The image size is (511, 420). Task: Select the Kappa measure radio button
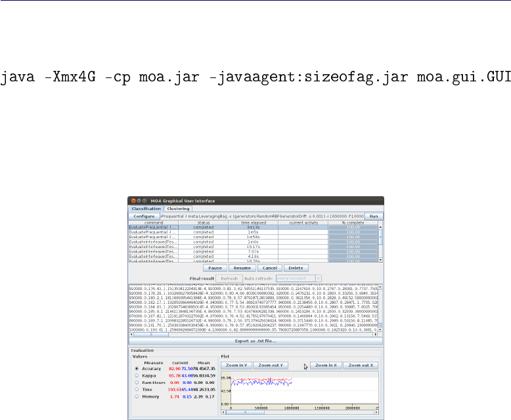pyautogui.click(x=137, y=375)
